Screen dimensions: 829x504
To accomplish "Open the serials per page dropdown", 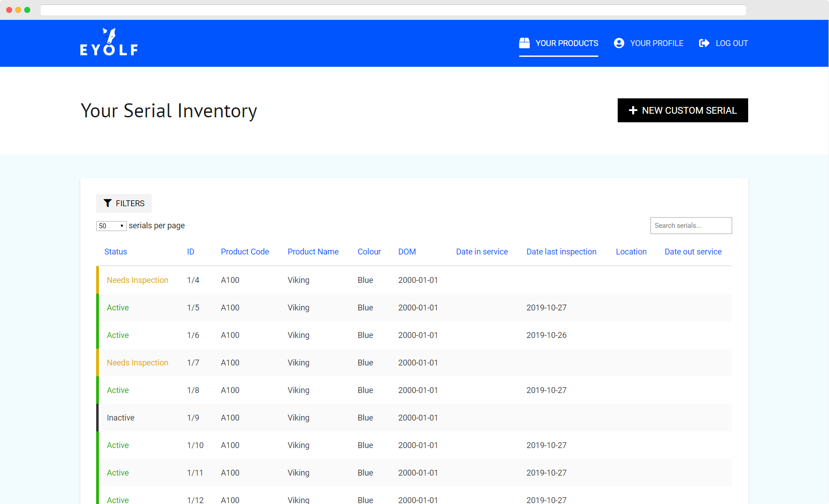I will pyautogui.click(x=111, y=226).
